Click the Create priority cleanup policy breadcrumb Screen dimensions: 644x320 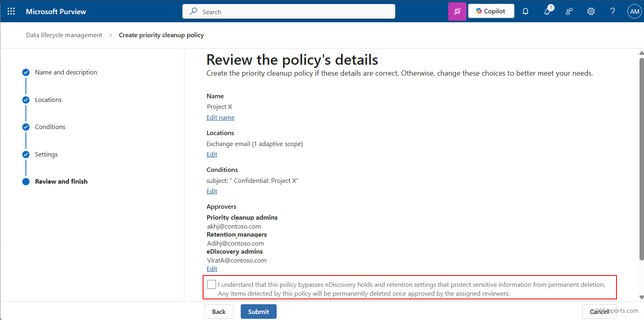coord(161,35)
